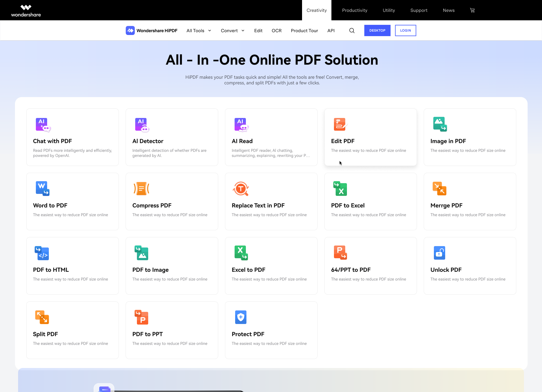Open the Chat with PDF tool icon
This screenshot has height=392, width=542.
point(43,124)
